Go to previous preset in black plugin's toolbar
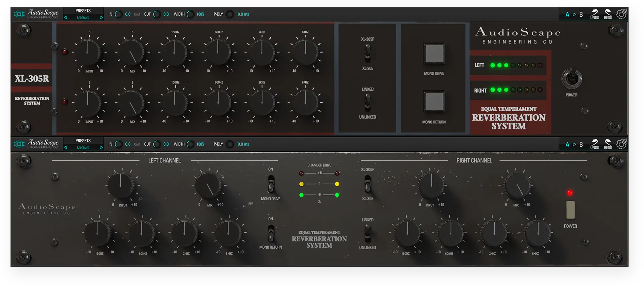Screen dimensions: 644x286 (66, 147)
